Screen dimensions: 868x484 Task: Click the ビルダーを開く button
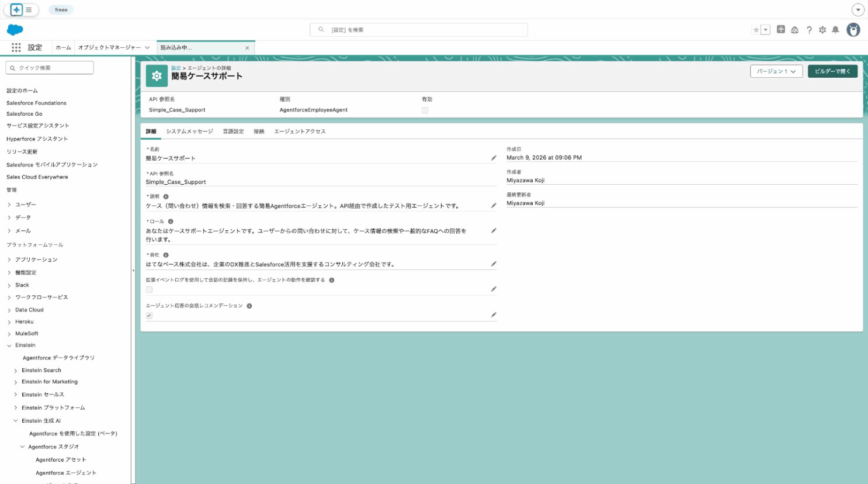pyautogui.click(x=832, y=71)
